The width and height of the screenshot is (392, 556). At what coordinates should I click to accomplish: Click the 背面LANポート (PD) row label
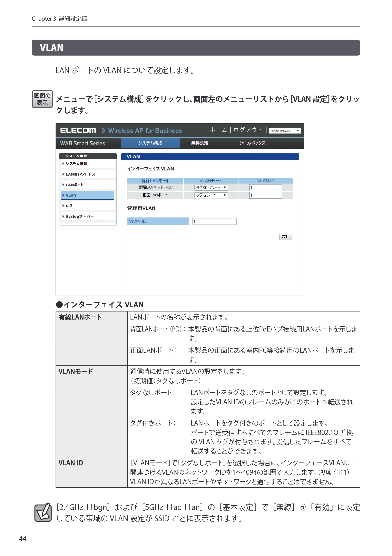pos(155,187)
